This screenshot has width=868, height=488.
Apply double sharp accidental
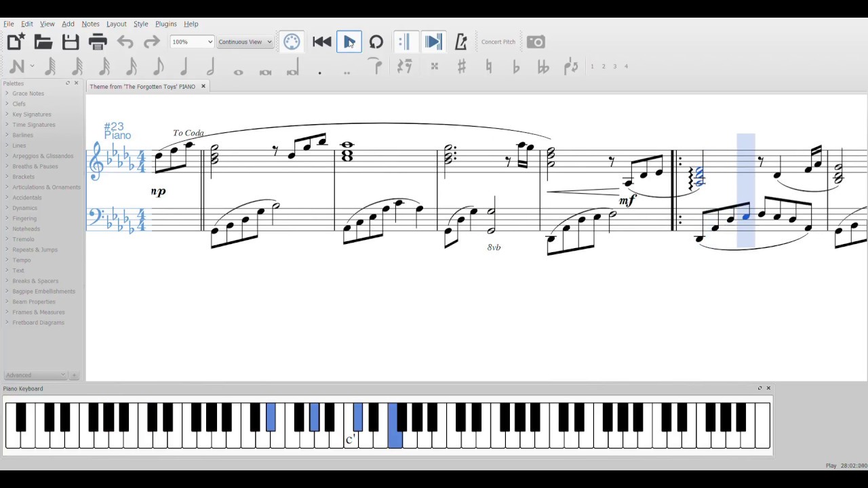click(x=435, y=66)
